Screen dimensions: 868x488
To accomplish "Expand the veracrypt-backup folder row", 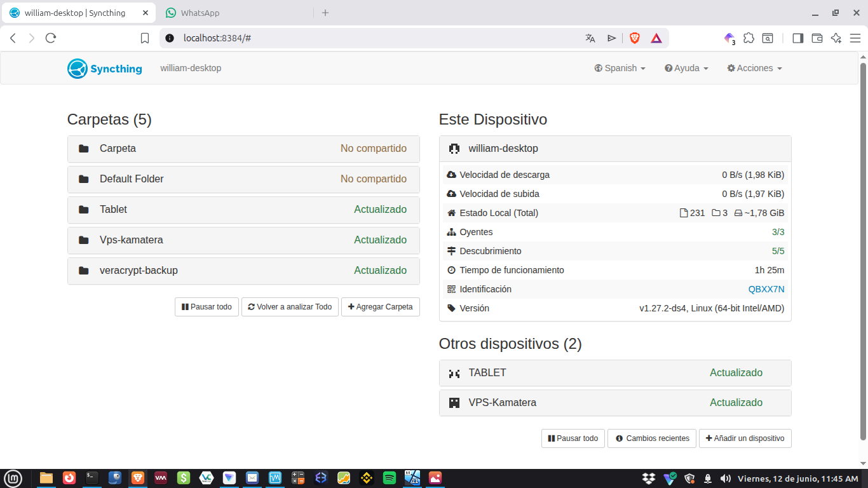I will tap(243, 271).
